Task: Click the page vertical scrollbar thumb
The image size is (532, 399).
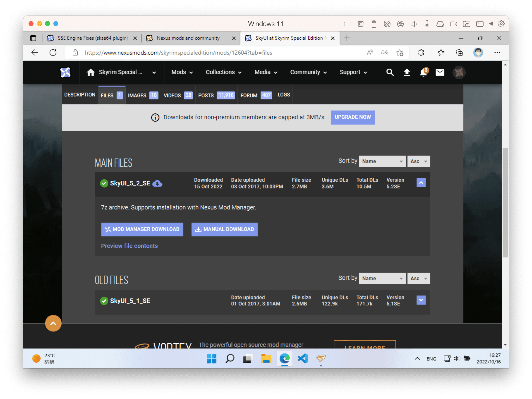Action: click(x=505, y=203)
